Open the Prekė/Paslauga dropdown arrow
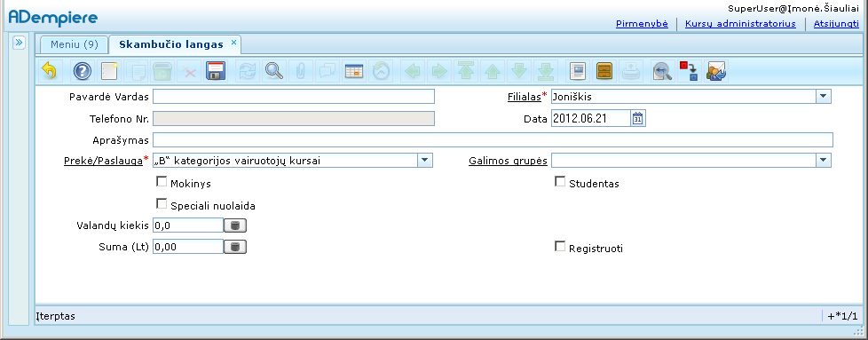 click(x=425, y=161)
